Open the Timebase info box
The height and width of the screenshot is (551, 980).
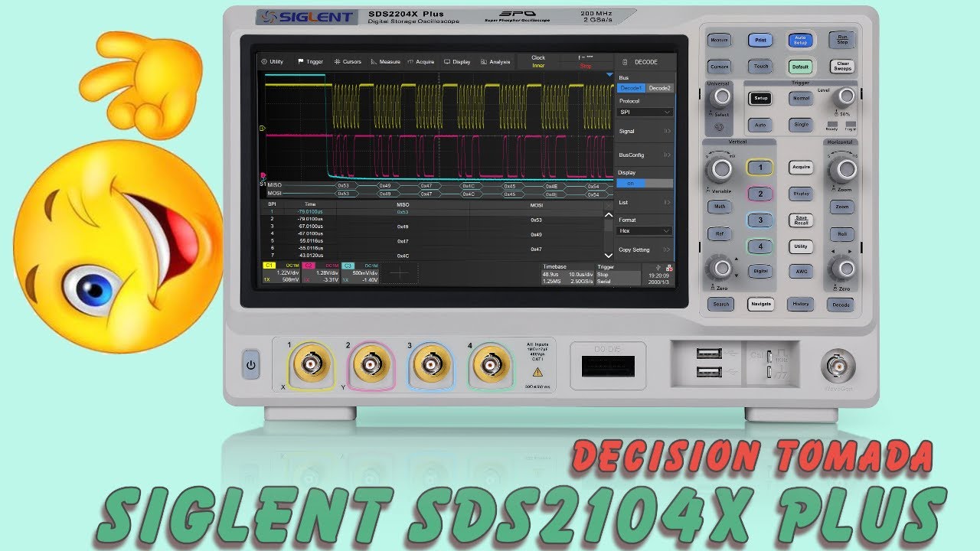(567, 273)
